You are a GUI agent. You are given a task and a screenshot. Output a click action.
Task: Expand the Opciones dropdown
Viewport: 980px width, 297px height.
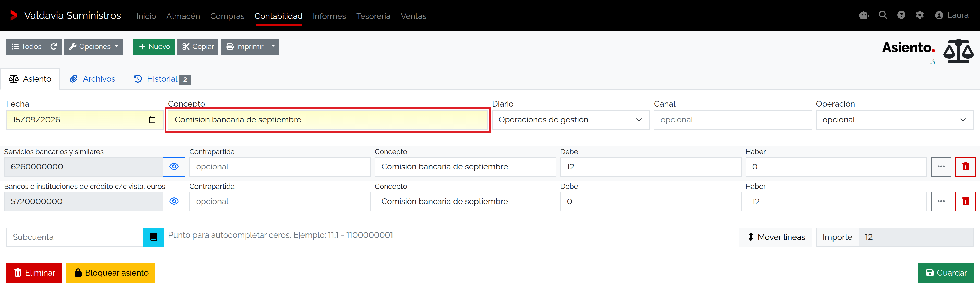(x=93, y=46)
